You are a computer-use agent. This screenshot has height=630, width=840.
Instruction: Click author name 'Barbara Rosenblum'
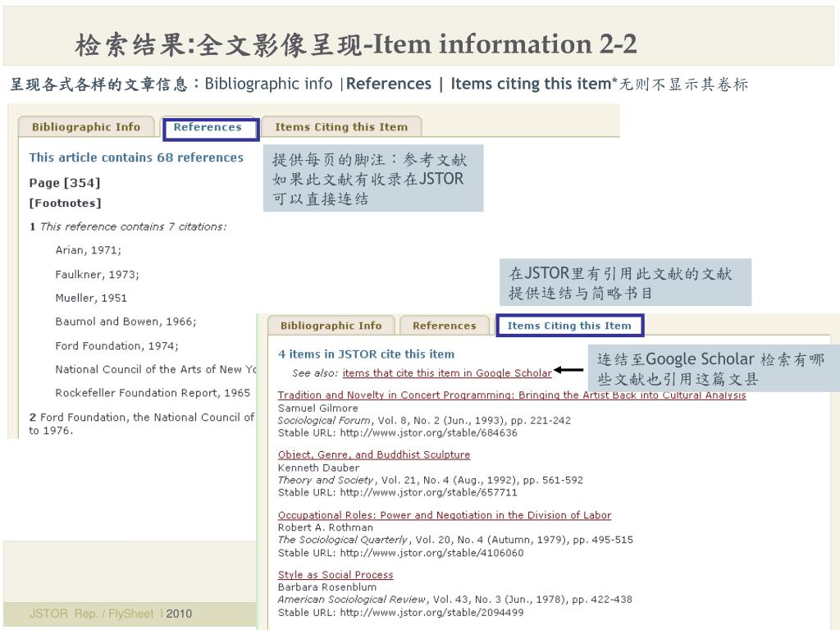(326, 587)
